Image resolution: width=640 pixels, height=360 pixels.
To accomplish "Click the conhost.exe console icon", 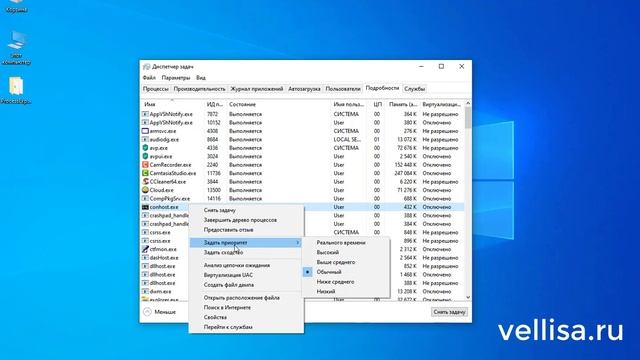I will click(145, 207).
